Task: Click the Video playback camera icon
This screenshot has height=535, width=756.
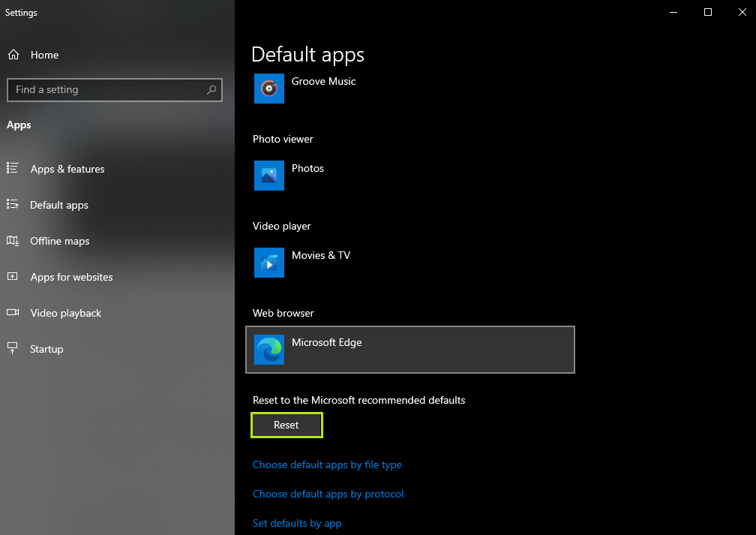Action: click(13, 312)
